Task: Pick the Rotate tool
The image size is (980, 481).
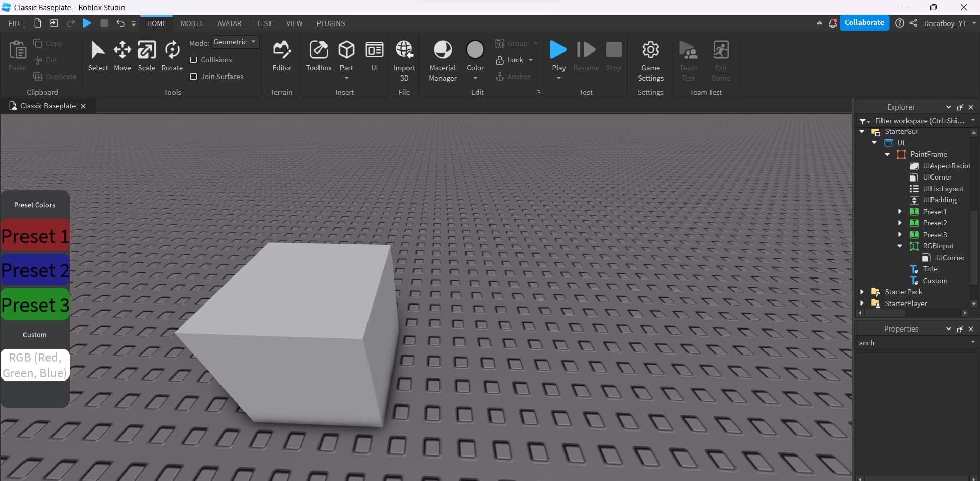Action: pyautogui.click(x=172, y=56)
